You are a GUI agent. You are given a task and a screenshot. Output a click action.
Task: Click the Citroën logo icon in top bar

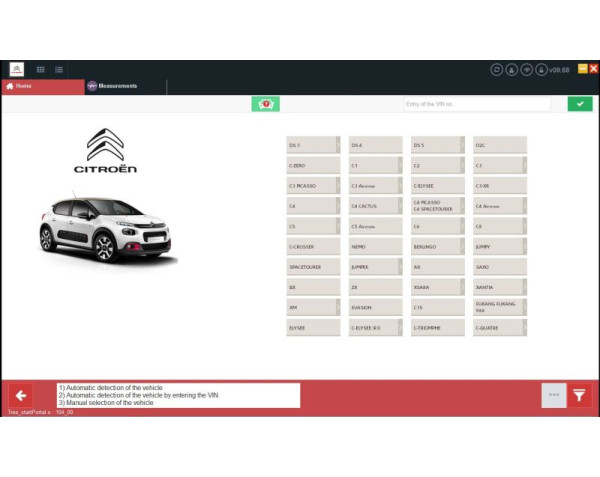(x=17, y=69)
